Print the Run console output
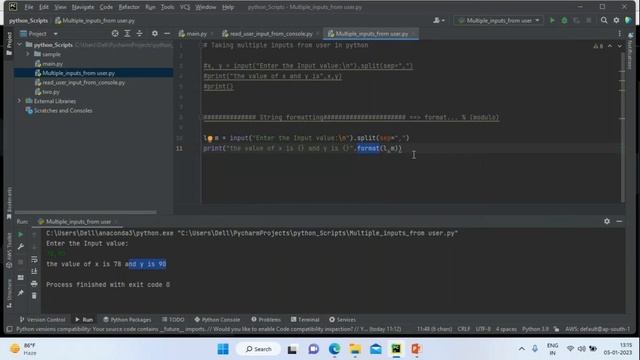The height and width of the screenshot is (360, 640). click(x=34, y=283)
